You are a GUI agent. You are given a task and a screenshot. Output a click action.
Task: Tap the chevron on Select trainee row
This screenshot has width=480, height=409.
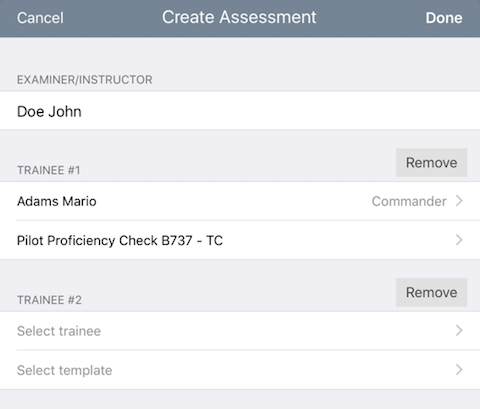click(459, 330)
